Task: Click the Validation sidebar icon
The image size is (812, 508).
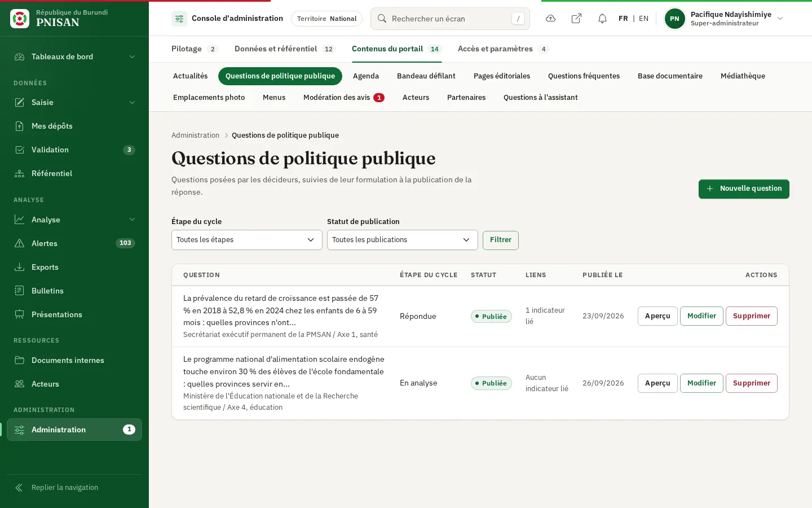Action: coord(20,150)
